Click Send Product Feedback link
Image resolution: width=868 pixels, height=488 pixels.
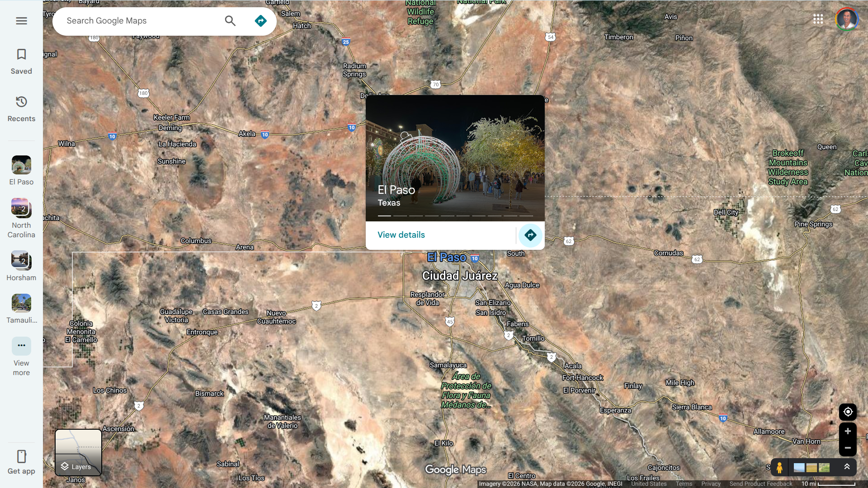[x=760, y=483]
